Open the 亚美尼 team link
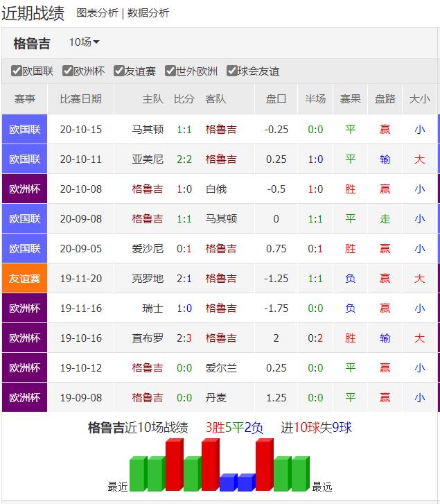Image resolution: width=440 pixels, height=504 pixels. coord(148,159)
